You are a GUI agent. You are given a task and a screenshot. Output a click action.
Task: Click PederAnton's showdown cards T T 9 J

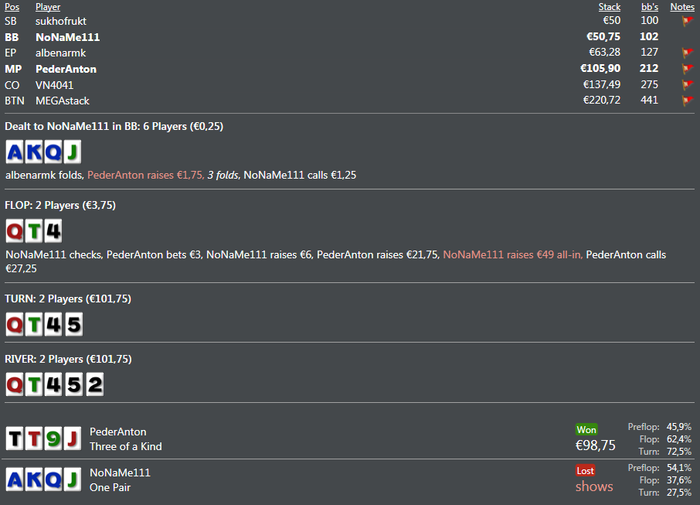(x=43, y=439)
